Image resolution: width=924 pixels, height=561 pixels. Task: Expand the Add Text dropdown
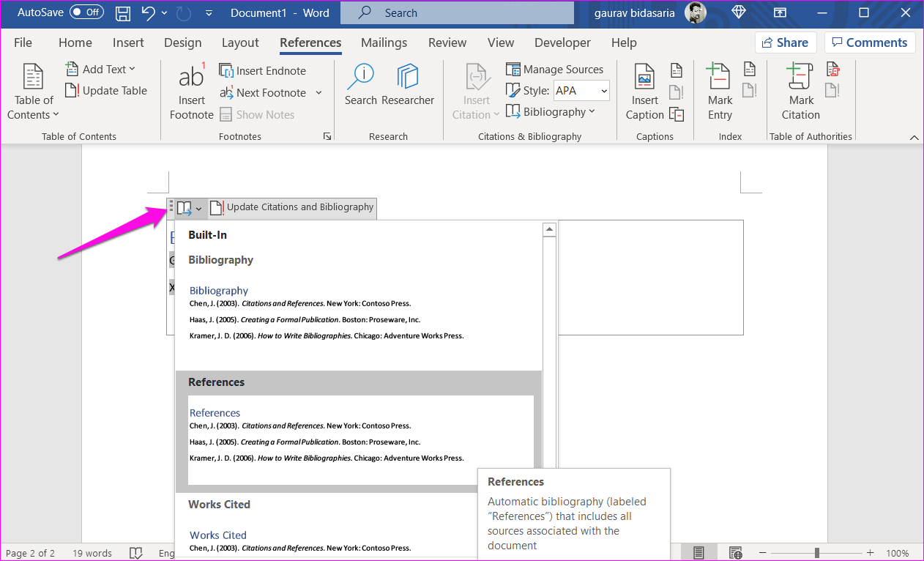100,69
